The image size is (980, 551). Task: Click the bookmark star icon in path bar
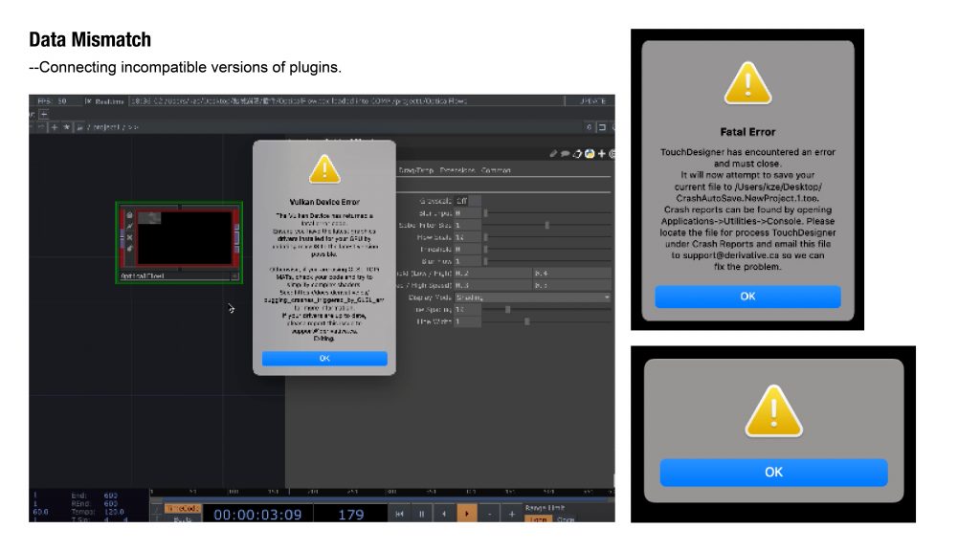coord(66,127)
